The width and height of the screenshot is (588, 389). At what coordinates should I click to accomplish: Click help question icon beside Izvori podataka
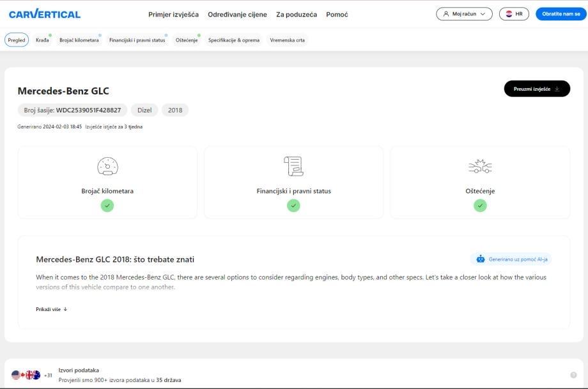click(573, 375)
